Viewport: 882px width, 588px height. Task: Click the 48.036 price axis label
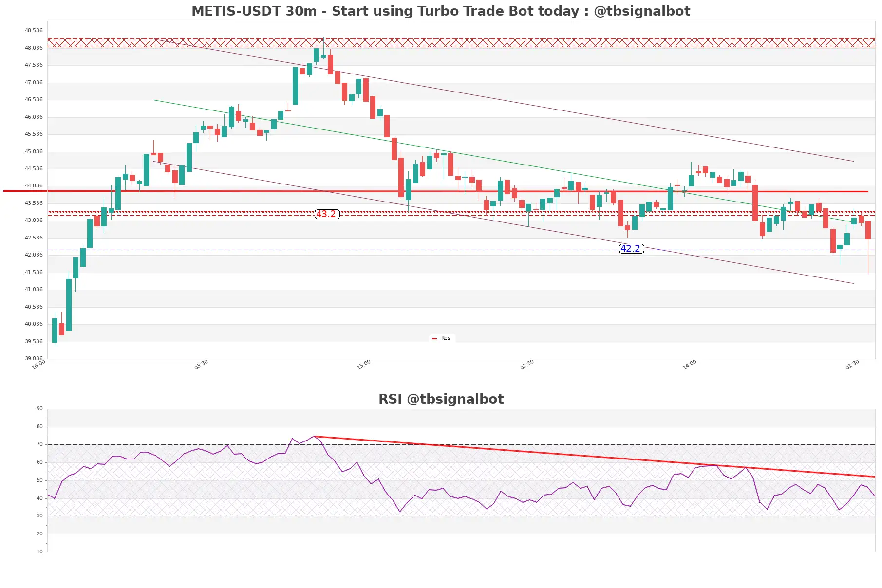pos(34,48)
